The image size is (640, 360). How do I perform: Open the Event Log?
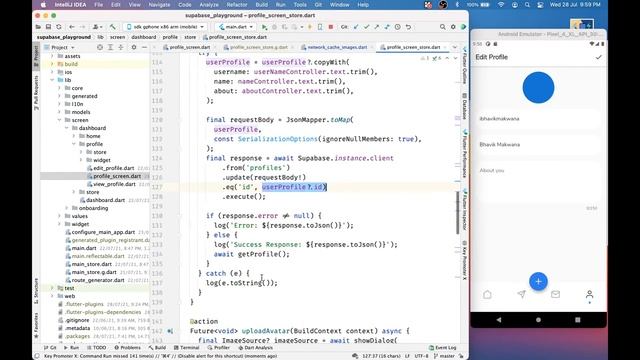[x=442, y=348]
